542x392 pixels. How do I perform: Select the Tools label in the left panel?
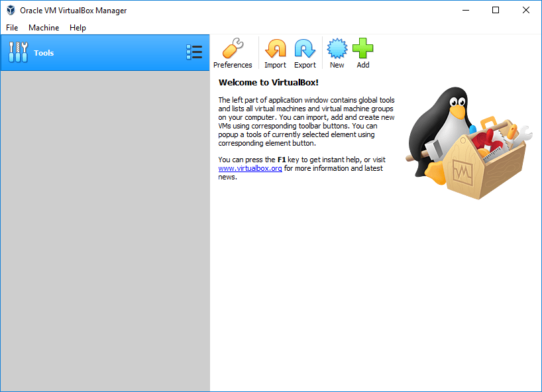[x=44, y=53]
